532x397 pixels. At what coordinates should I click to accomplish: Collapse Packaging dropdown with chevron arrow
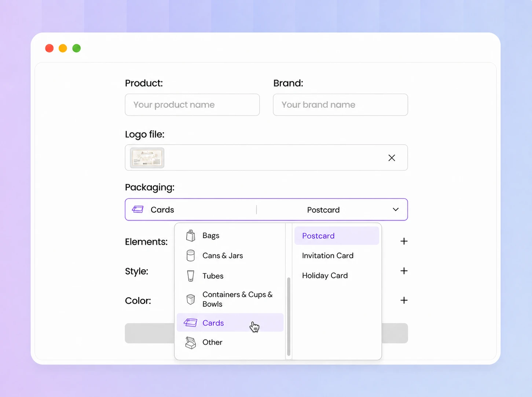point(396,209)
